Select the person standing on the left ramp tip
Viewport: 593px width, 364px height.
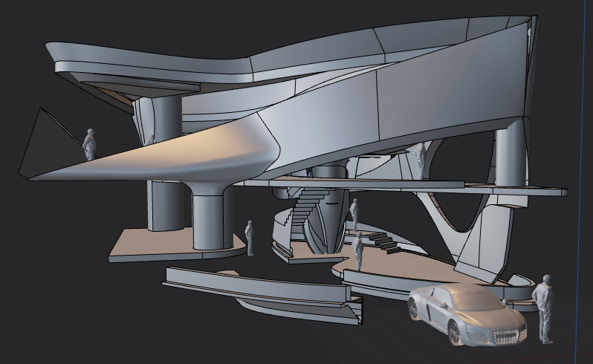tap(90, 145)
